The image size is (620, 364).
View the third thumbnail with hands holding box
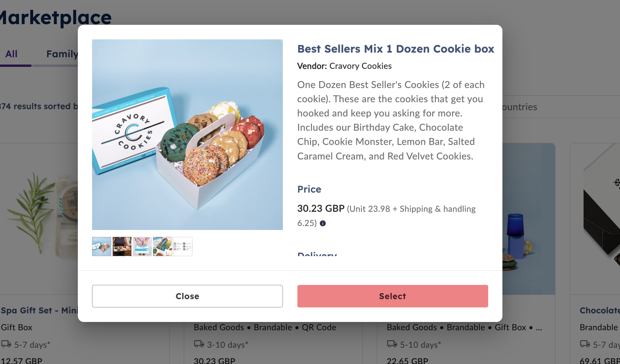pyautogui.click(x=142, y=247)
